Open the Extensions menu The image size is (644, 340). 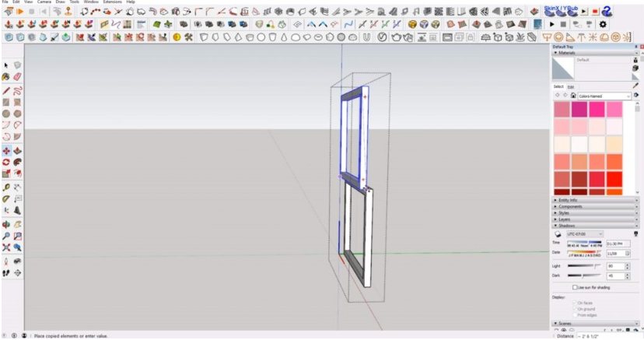click(x=112, y=2)
